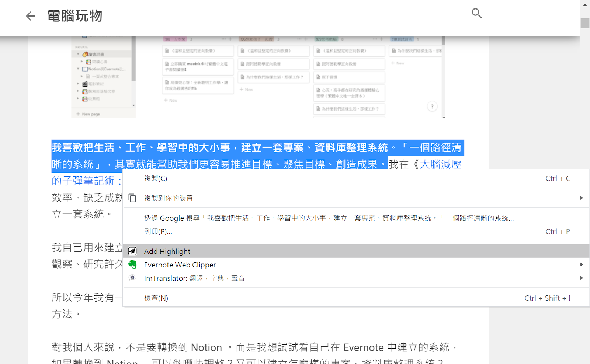Click the page scrollbar thumb

point(585,23)
